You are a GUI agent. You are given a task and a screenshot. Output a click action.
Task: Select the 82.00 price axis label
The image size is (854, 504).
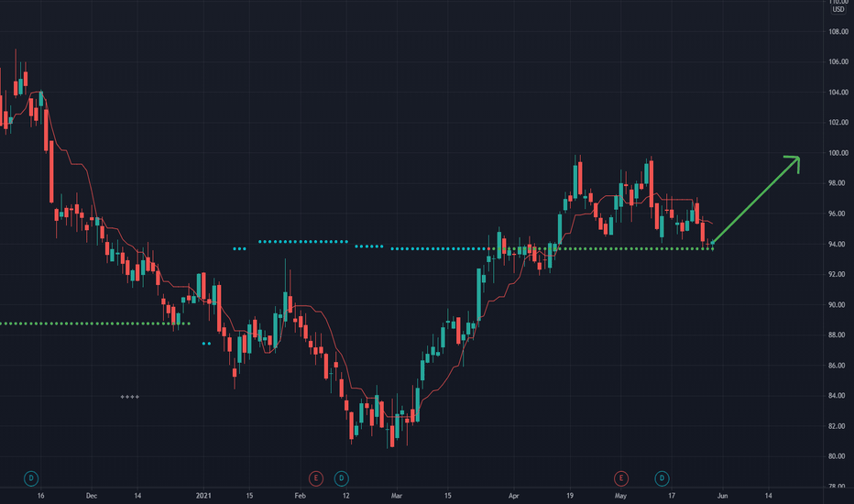[838, 426]
